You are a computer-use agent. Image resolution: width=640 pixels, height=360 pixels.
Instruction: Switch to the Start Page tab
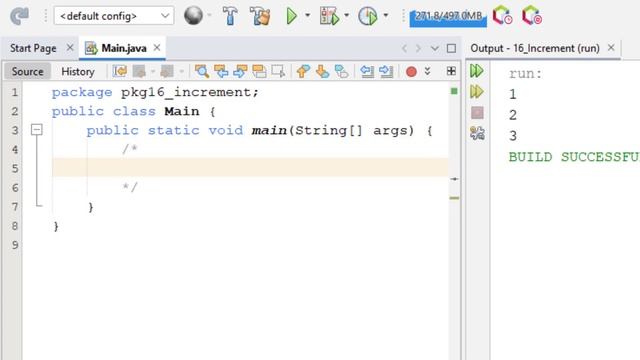[x=33, y=48]
